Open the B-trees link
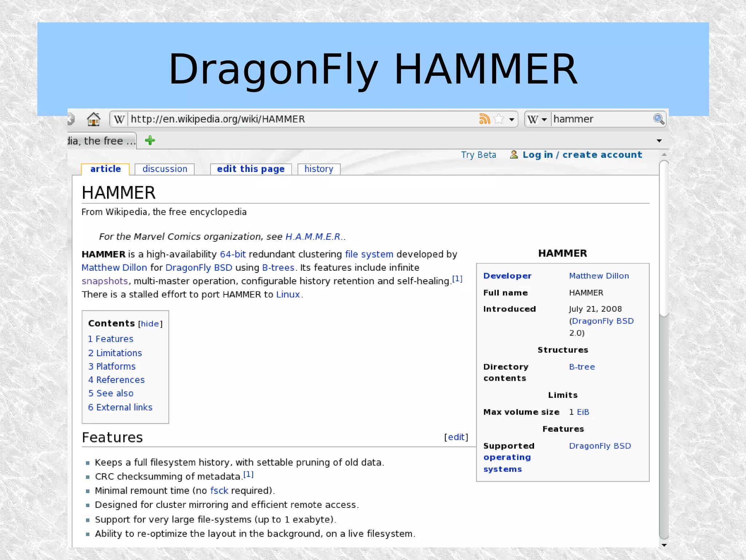Screen dimensions: 746x560 point(278,268)
